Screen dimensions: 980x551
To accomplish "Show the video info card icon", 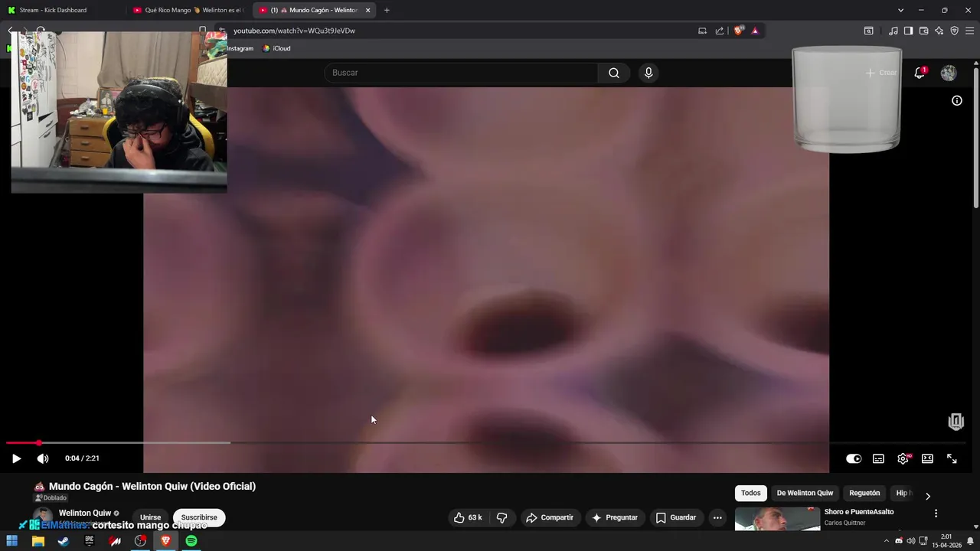I will (x=957, y=100).
